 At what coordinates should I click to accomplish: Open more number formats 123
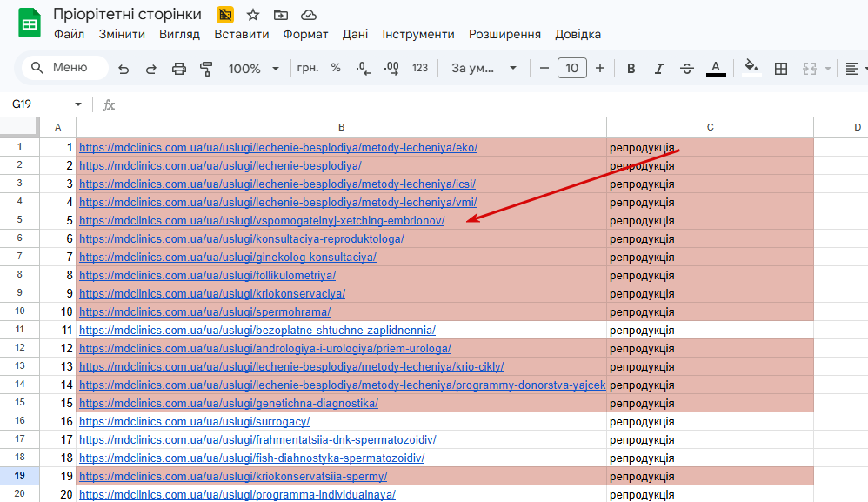(420, 68)
